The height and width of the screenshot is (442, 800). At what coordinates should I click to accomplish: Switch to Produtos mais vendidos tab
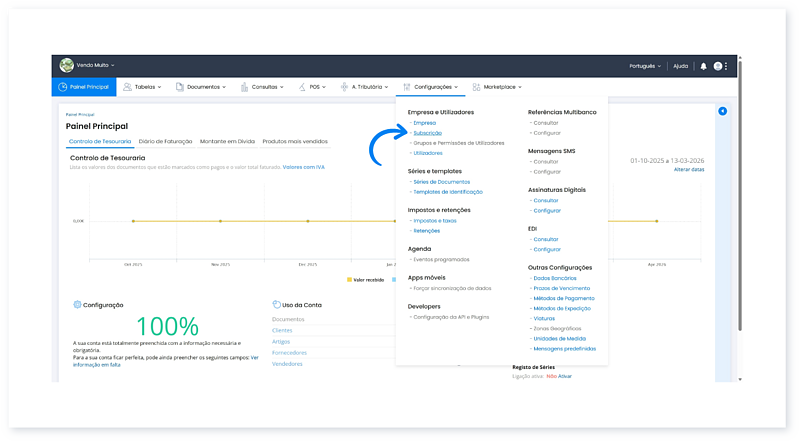pyautogui.click(x=294, y=141)
